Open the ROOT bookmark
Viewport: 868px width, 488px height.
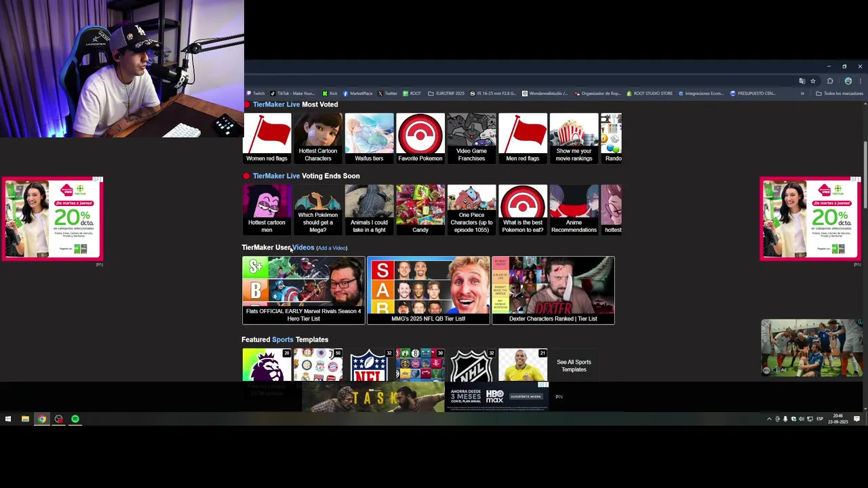point(412,94)
